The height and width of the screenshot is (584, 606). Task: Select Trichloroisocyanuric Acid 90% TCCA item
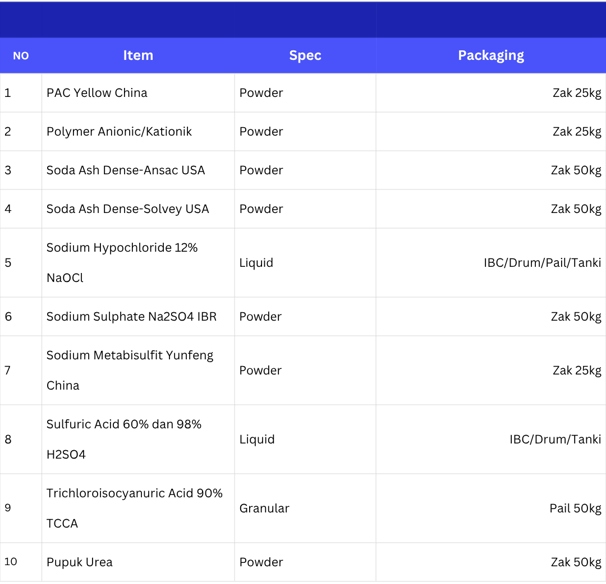[x=138, y=508]
